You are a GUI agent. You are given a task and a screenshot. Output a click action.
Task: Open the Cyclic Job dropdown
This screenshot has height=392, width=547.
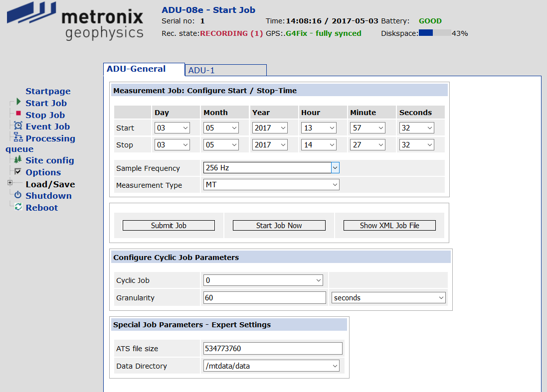click(263, 280)
